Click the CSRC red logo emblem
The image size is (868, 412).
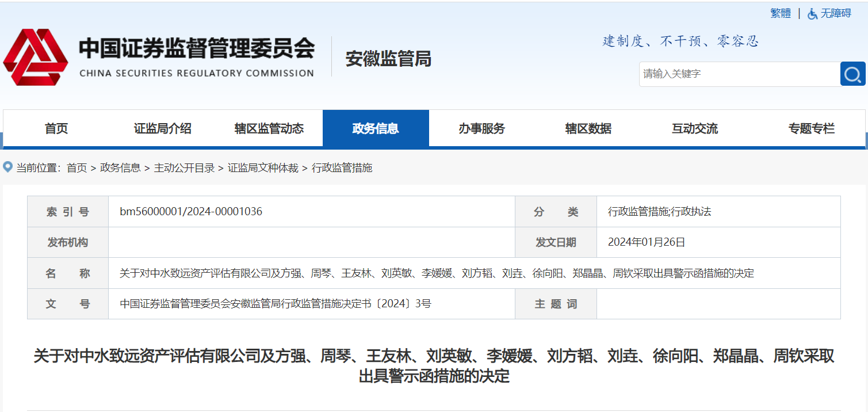point(35,57)
